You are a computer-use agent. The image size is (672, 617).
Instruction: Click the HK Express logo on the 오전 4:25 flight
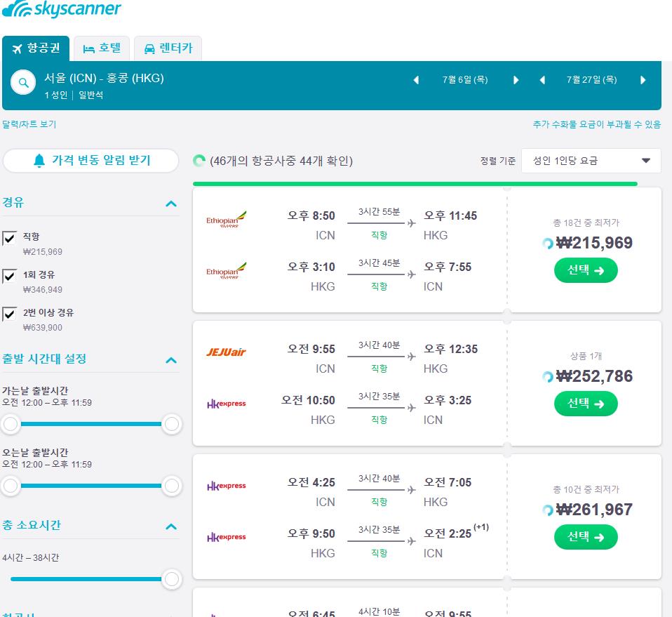(x=227, y=486)
